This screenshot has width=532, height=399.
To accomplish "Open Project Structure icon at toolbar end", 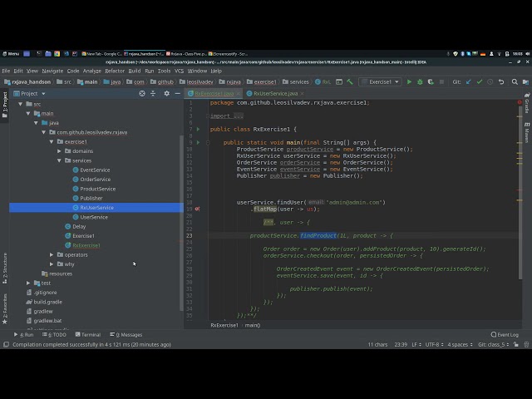I will (x=525, y=81).
